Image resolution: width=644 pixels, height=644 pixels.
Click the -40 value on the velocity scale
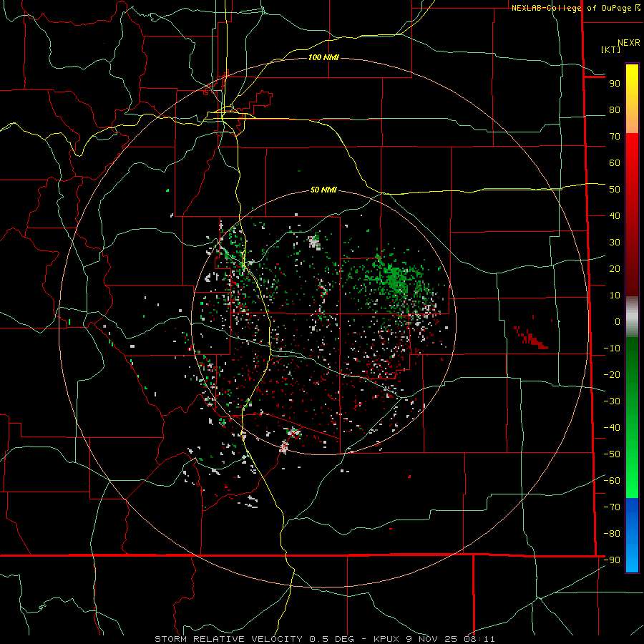pos(612,428)
